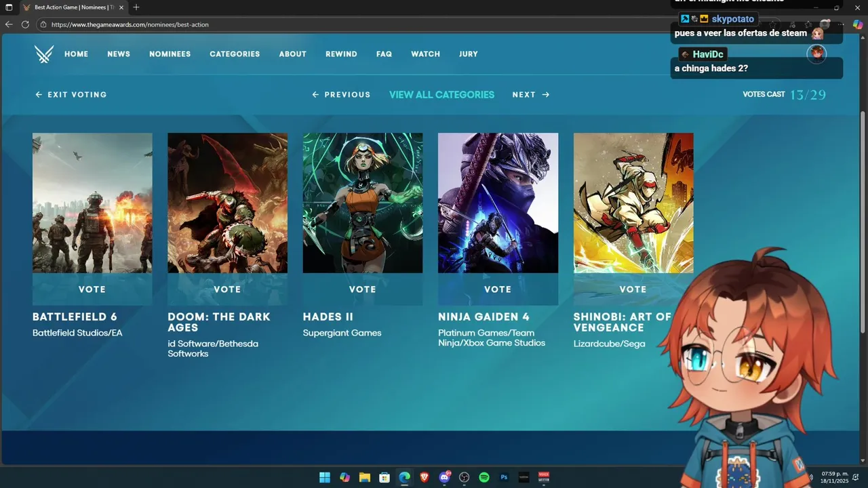Open File Explorer from taskbar
The image size is (868, 488).
364,477
